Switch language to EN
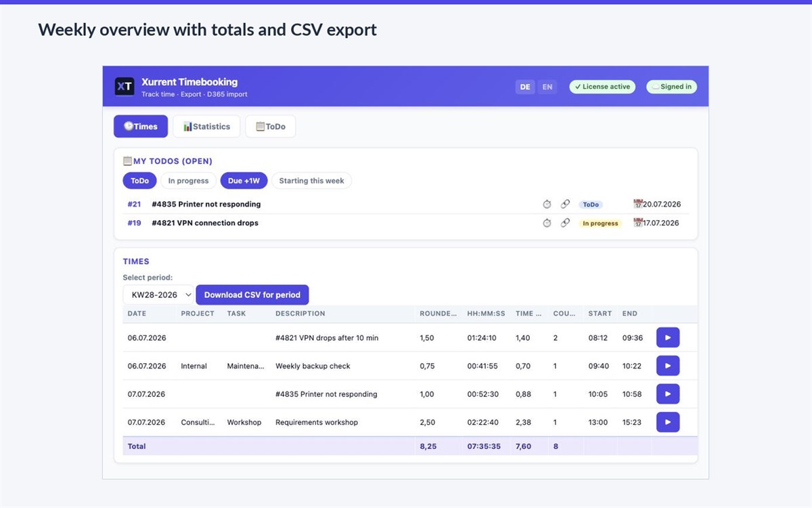The width and height of the screenshot is (812, 508). click(x=547, y=87)
